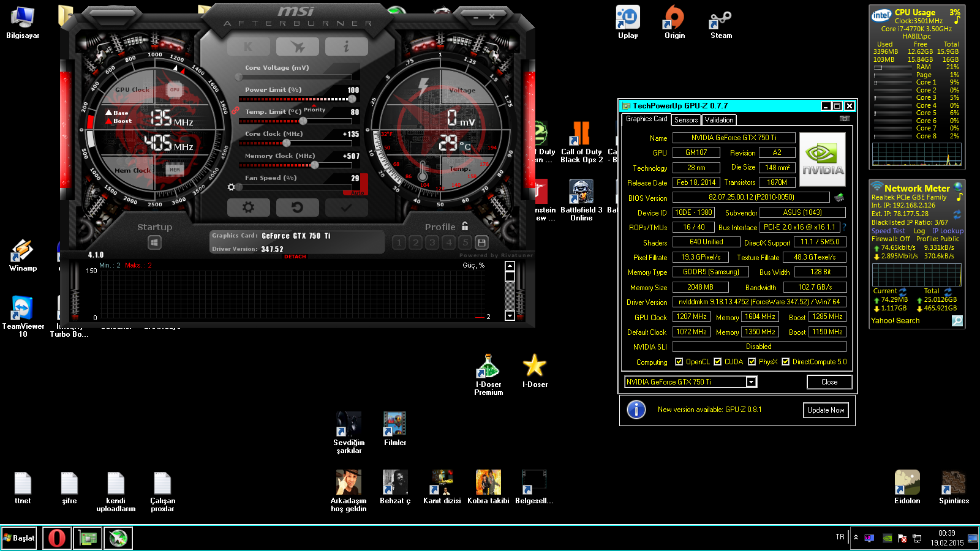This screenshot has height=551, width=980.
Task: Adjust the Power Limit slider handle
Action: [x=352, y=99]
